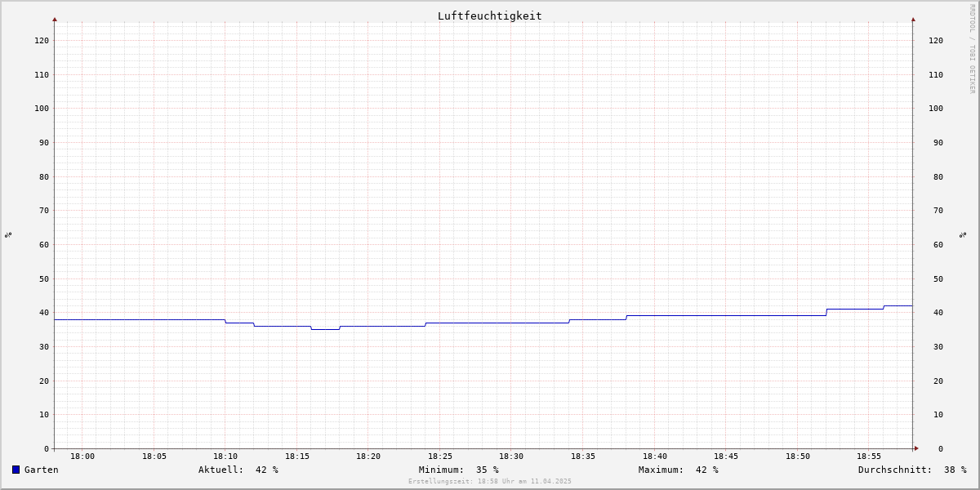Click the right axis 0 label

(x=941, y=448)
